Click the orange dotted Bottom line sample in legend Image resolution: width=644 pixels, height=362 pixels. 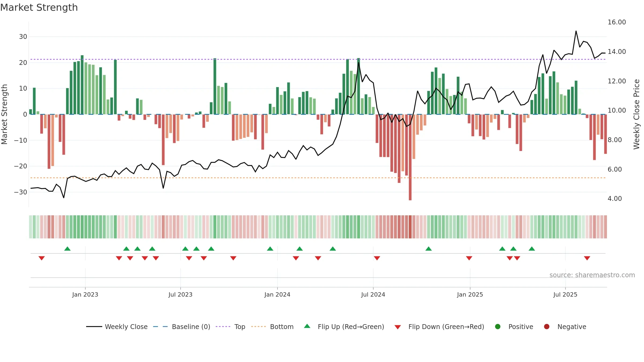259,327
